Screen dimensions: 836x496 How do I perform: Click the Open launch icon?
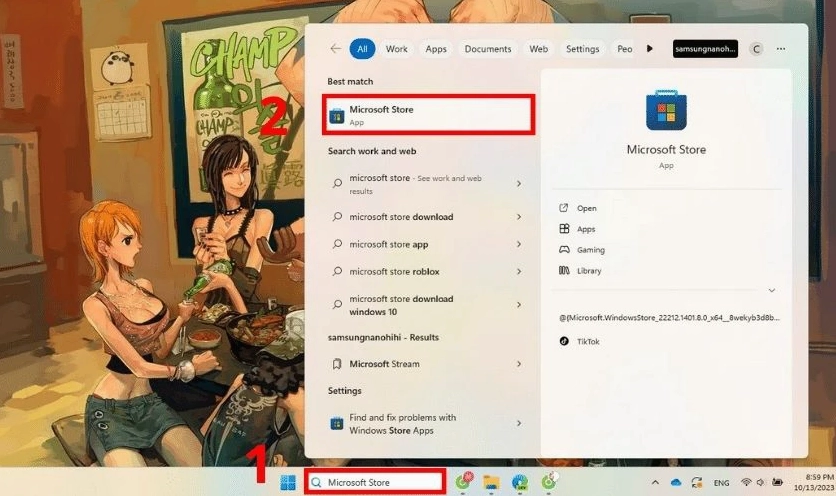tap(564, 208)
